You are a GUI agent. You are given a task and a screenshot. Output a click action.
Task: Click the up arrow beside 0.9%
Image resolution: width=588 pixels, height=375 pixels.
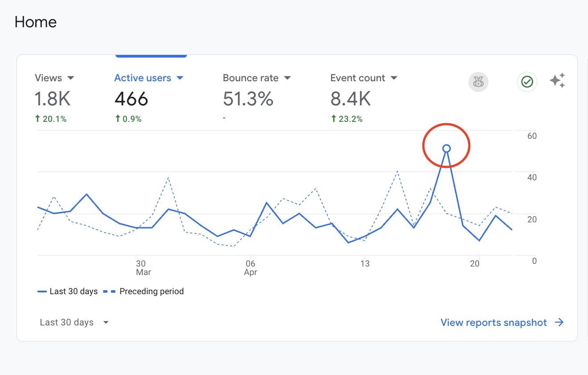coord(117,119)
